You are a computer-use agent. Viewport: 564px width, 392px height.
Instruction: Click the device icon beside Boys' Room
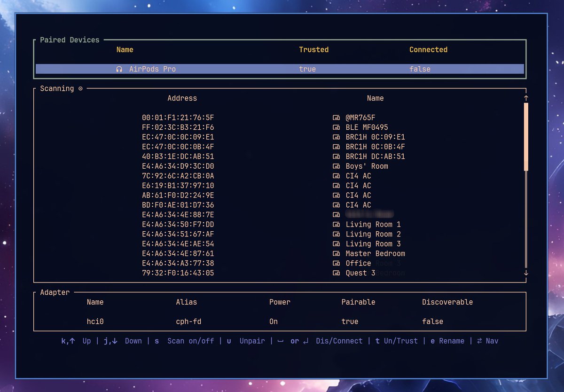point(336,166)
